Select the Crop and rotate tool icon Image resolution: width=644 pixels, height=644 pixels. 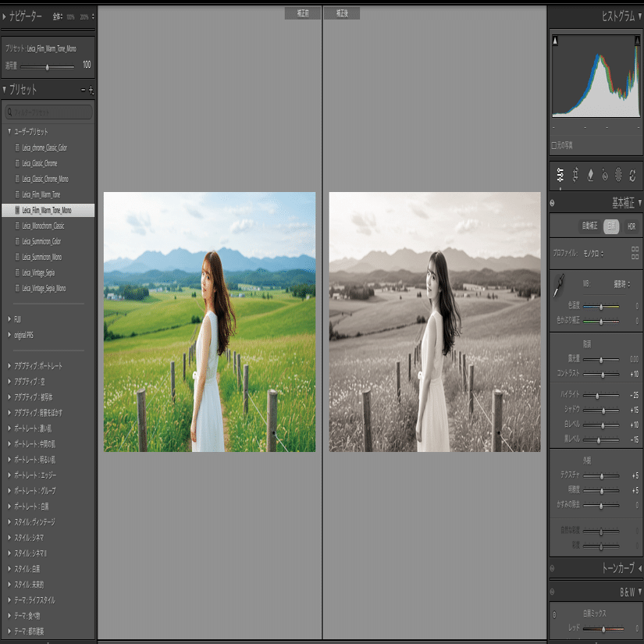[x=575, y=175]
